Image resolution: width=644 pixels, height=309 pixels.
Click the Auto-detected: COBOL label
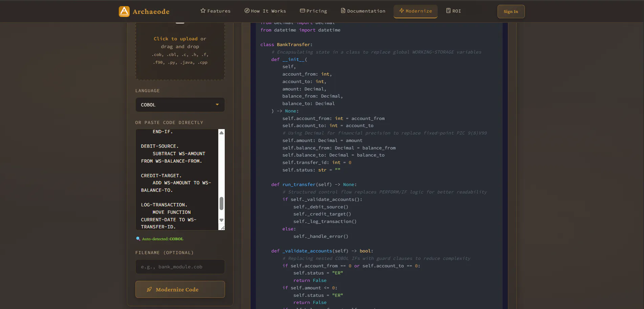[x=162, y=239]
